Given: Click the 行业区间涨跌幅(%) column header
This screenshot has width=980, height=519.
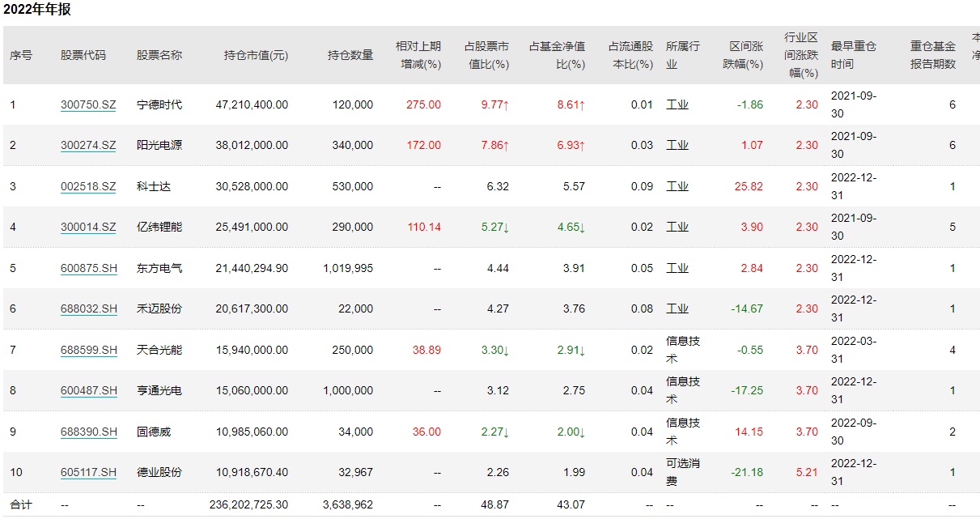Looking at the screenshot, I should click(801, 55).
